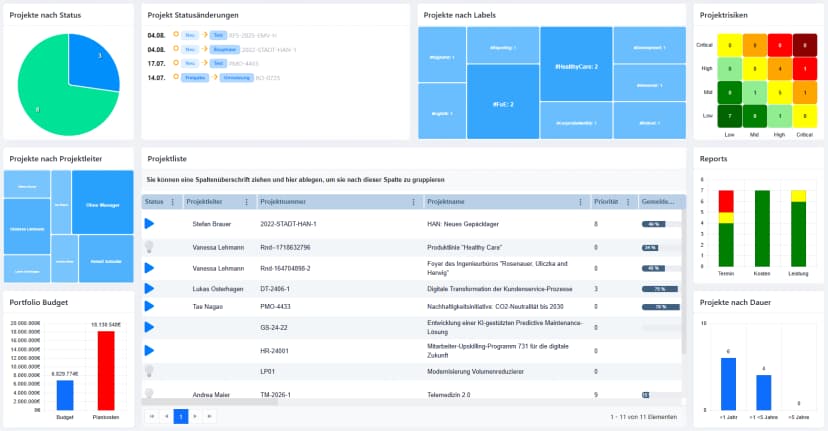The height and width of the screenshot is (431, 828).
Task: Click the lightbulb status icon for Rnd--1718632796
Action: 149,247
